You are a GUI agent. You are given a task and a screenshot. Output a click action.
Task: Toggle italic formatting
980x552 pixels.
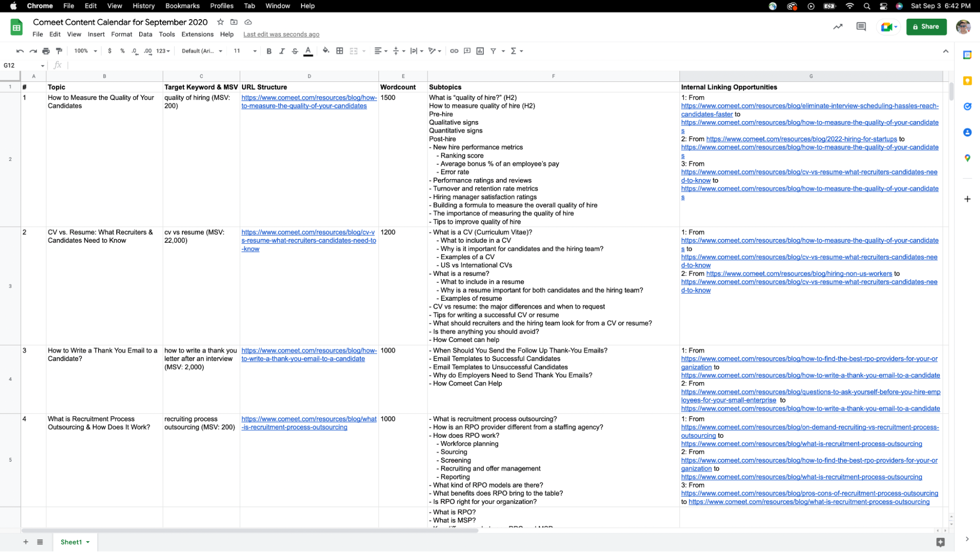click(x=282, y=51)
